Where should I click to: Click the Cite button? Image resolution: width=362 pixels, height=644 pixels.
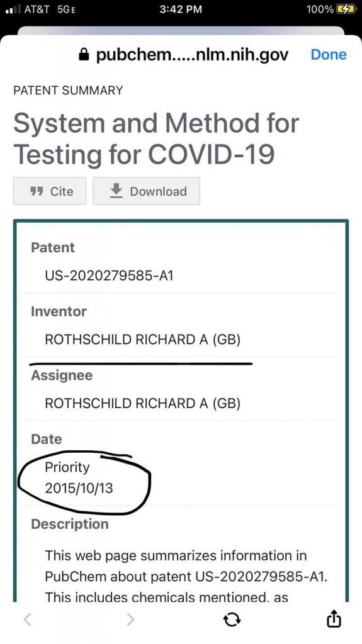tap(50, 191)
